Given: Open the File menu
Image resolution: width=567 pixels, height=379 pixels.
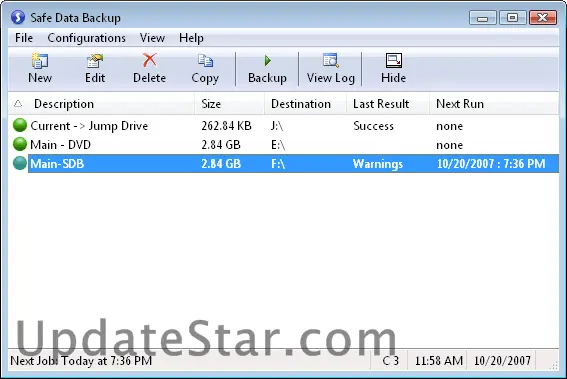Looking at the screenshot, I should click(x=24, y=38).
